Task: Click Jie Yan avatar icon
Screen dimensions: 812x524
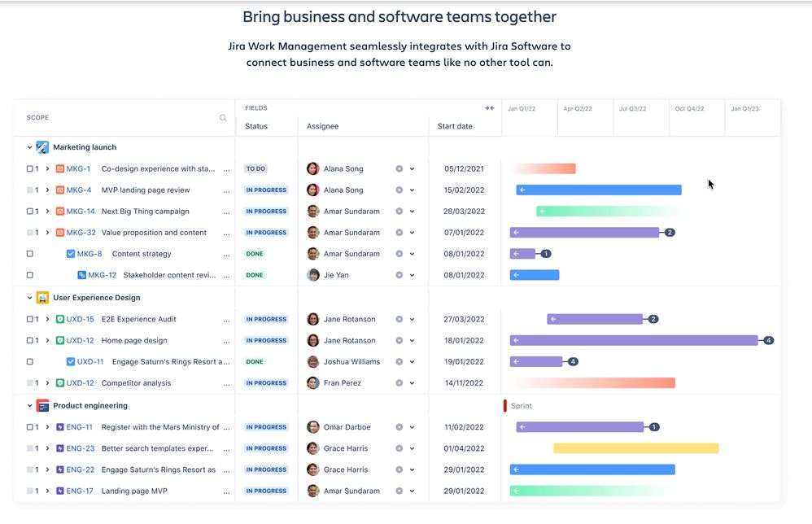Action: (x=312, y=275)
